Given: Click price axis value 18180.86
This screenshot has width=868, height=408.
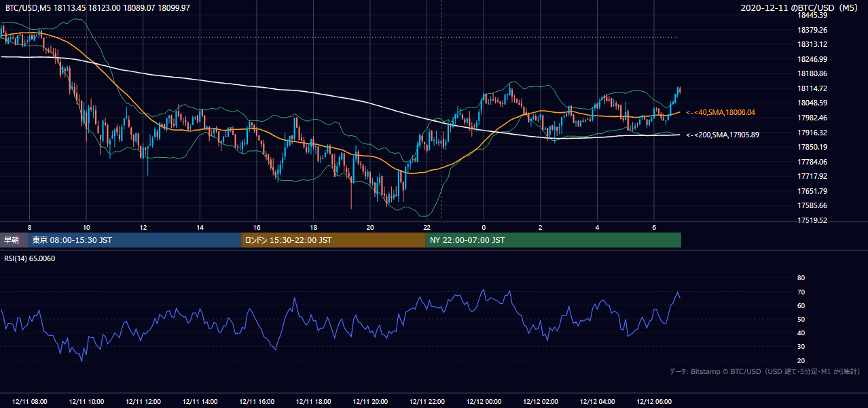Looking at the screenshot, I should tap(812, 73).
